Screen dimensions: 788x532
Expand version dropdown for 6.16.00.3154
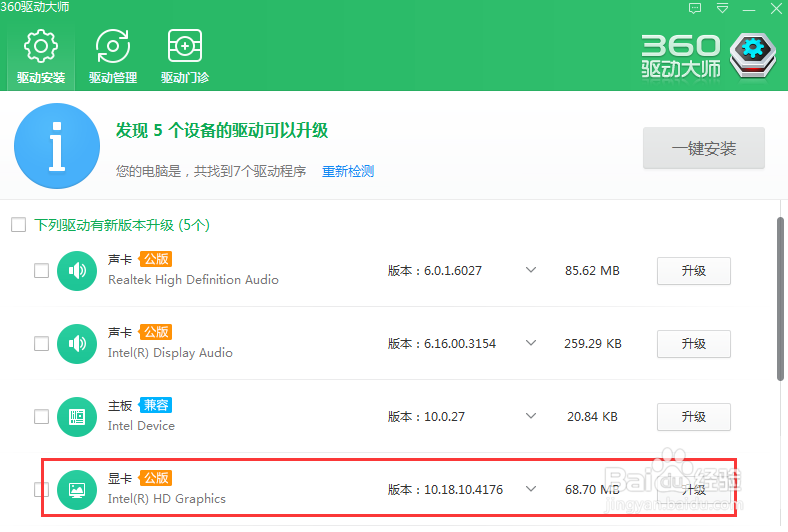(531, 343)
